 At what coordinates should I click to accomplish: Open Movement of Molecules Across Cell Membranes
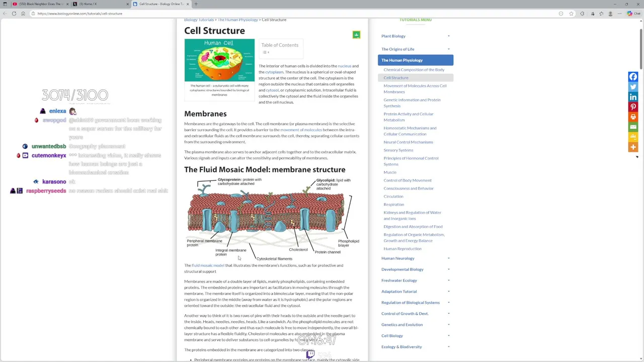click(415, 89)
